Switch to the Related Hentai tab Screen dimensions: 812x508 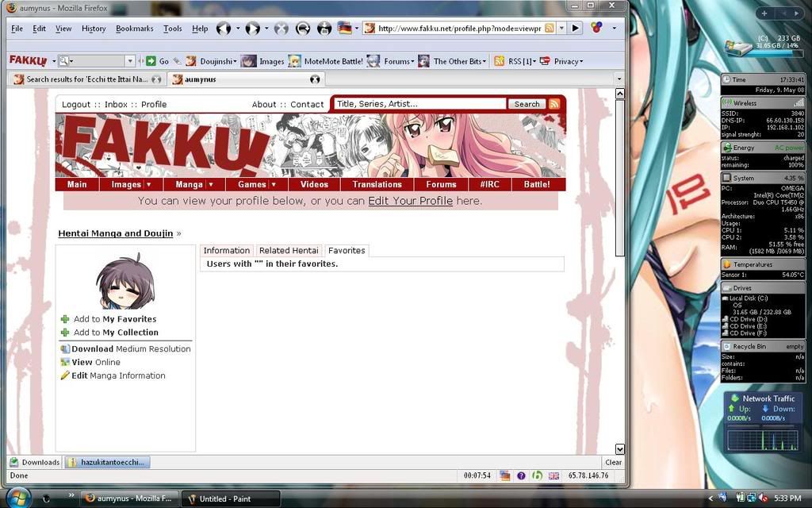(x=289, y=250)
